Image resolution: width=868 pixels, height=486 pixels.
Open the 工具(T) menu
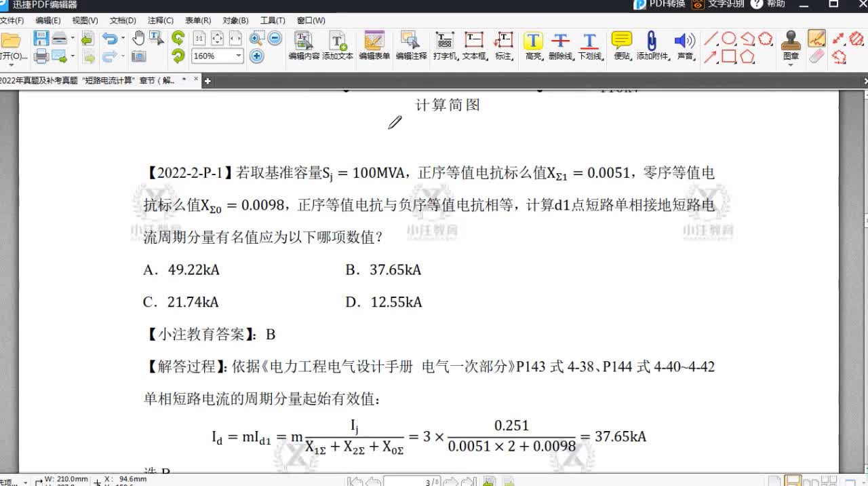click(273, 20)
